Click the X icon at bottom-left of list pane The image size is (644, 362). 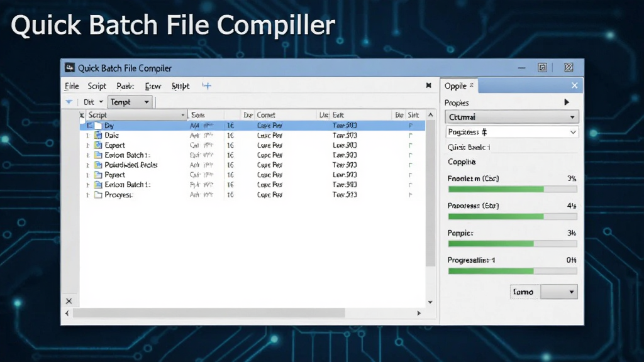(69, 301)
